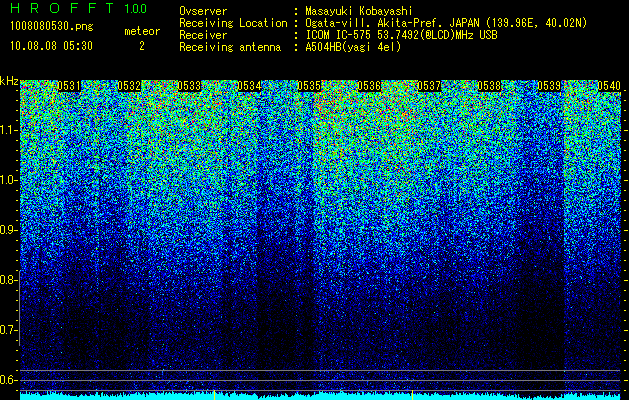Click the 0537 time marker
This screenshot has height=400, width=629.
pos(429,86)
